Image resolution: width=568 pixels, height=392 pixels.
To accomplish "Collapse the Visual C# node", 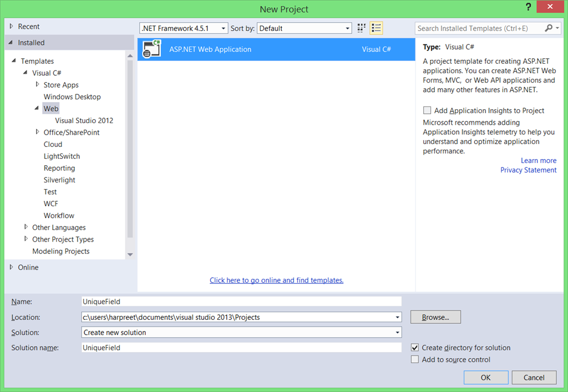I will [26, 73].
